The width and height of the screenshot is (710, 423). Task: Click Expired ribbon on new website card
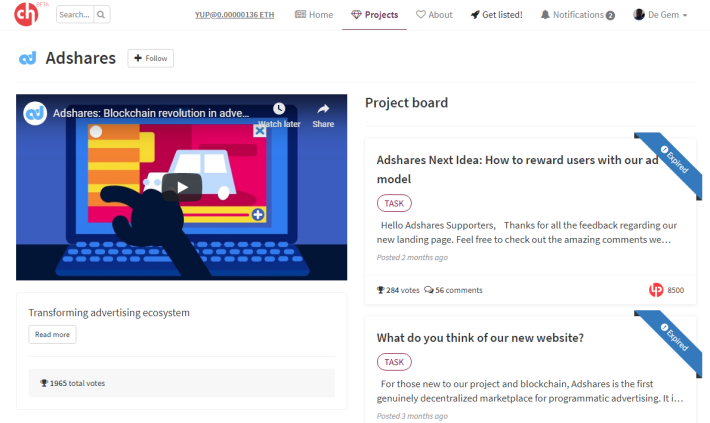point(675,339)
